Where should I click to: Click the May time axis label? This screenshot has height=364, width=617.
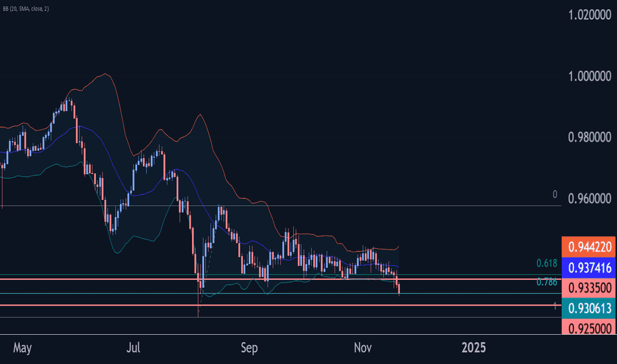tap(22, 348)
